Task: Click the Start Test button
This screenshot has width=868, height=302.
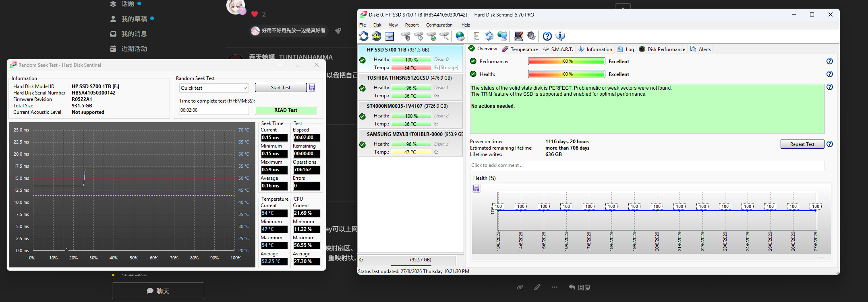Action: pyautogui.click(x=281, y=88)
